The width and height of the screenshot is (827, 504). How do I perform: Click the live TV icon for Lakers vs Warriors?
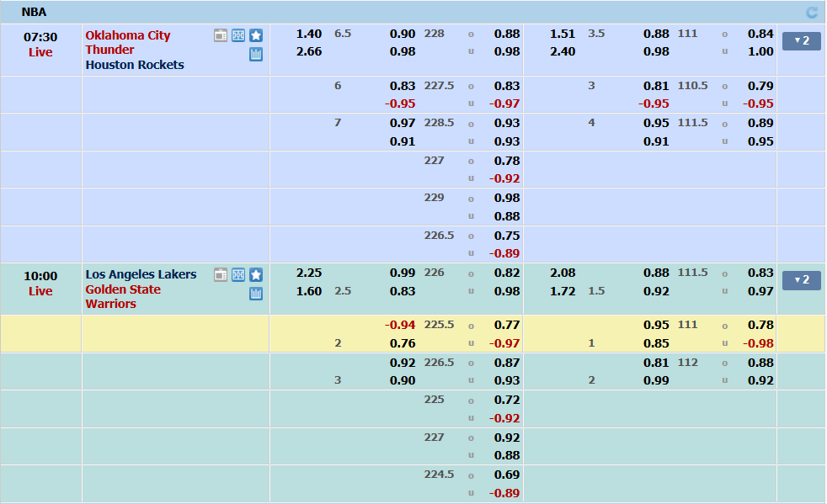click(x=221, y=274)
